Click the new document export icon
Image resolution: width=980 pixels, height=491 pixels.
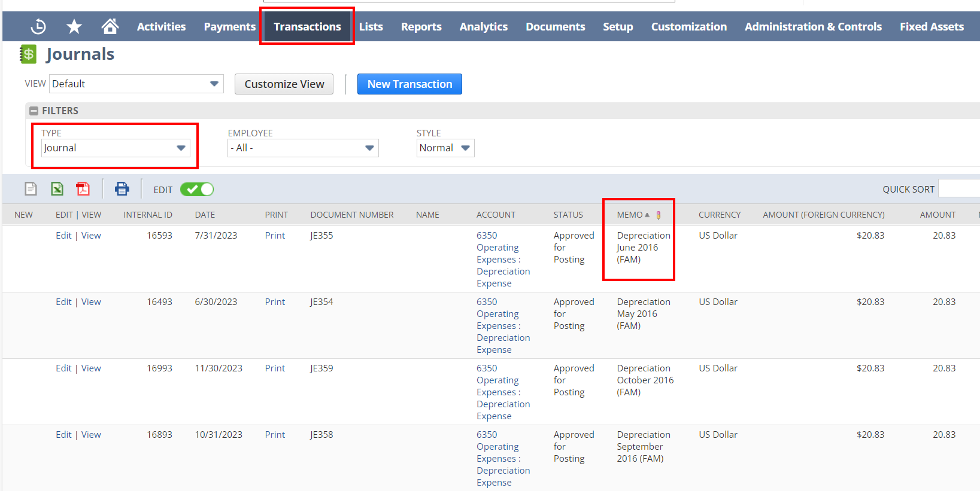click(31, 189)
